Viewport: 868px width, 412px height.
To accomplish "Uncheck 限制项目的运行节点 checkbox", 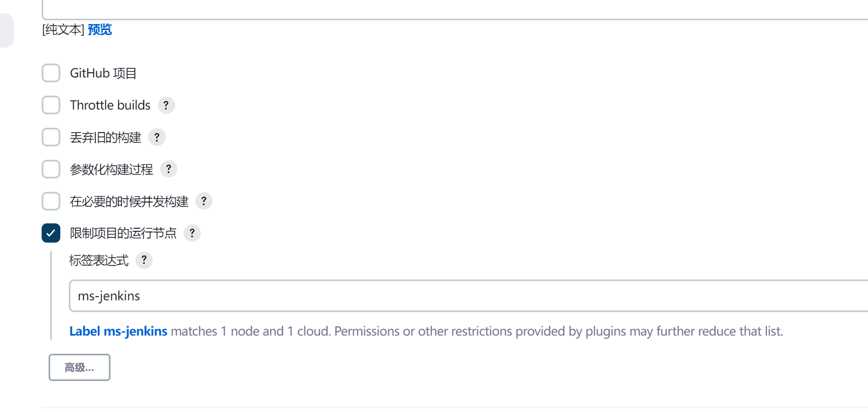I will [x=51, y=233].
